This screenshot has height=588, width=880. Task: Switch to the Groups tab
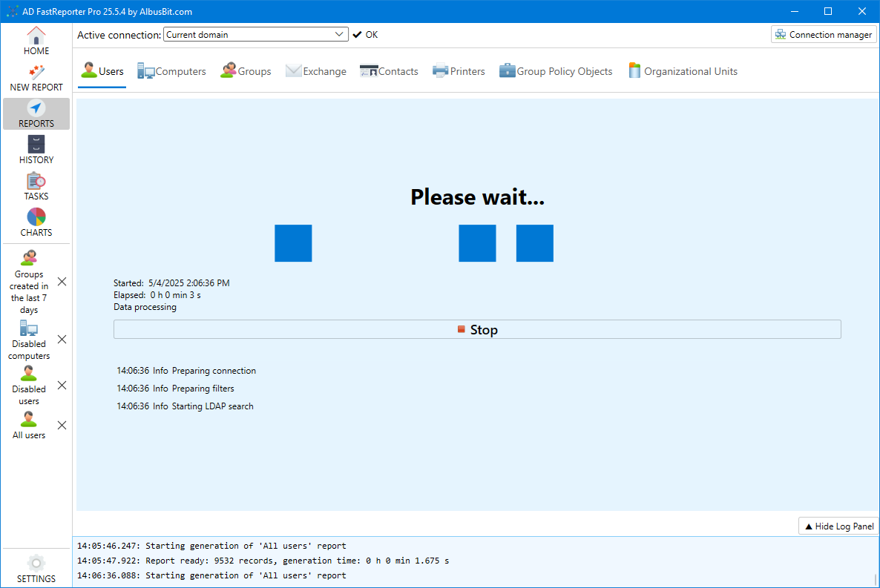click(x=246, y=71)
